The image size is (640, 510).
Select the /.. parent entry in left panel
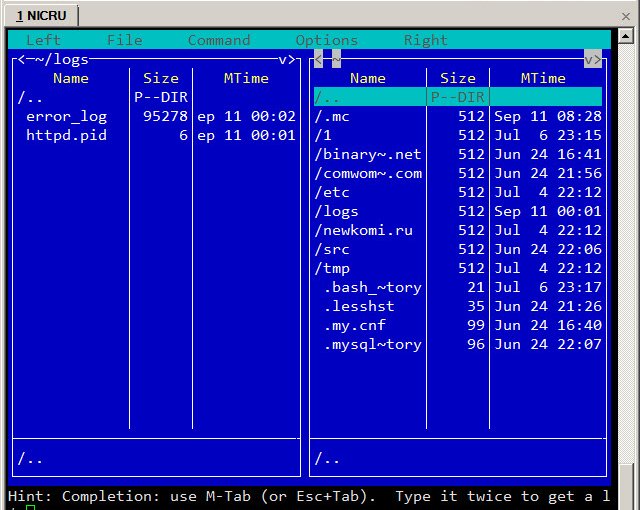click(x=30, y=97)
